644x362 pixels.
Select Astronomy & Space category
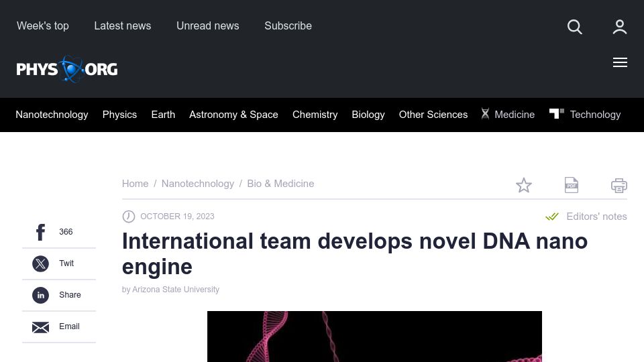pos(233,115)
